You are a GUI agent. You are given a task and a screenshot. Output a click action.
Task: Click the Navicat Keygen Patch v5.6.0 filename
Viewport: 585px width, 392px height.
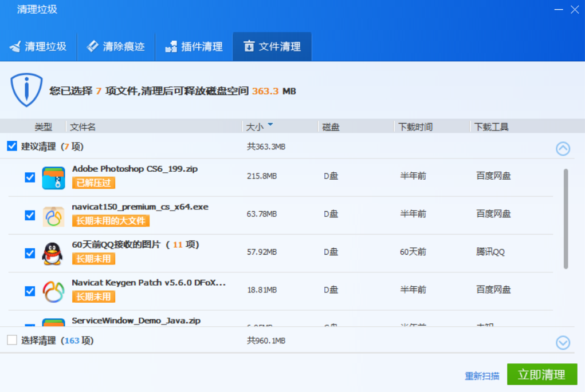coord(149,283)
